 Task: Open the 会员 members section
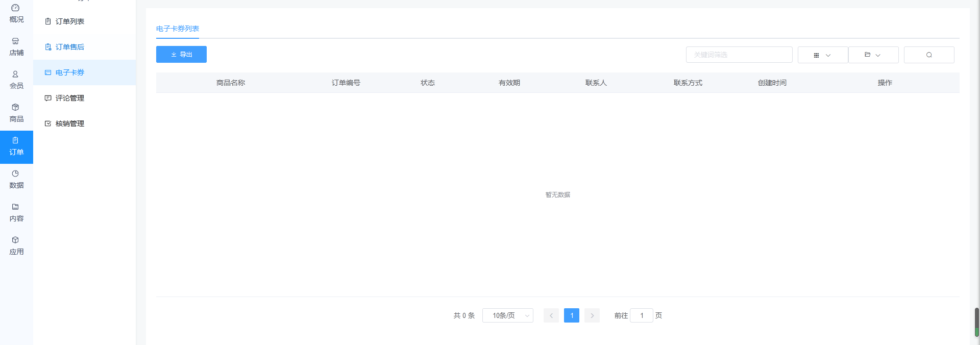16,80
